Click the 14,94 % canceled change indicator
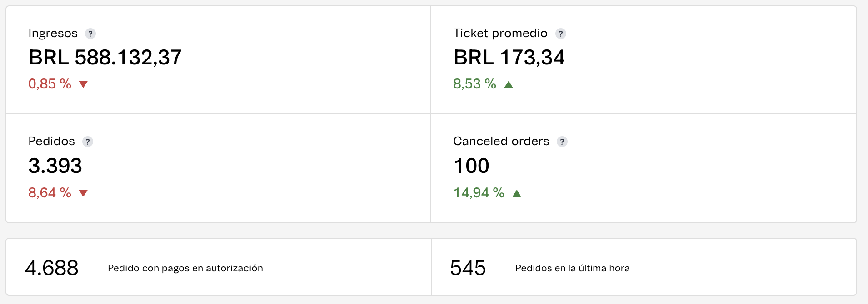Screen dimensions: 868x304 (x=479, y=193)
